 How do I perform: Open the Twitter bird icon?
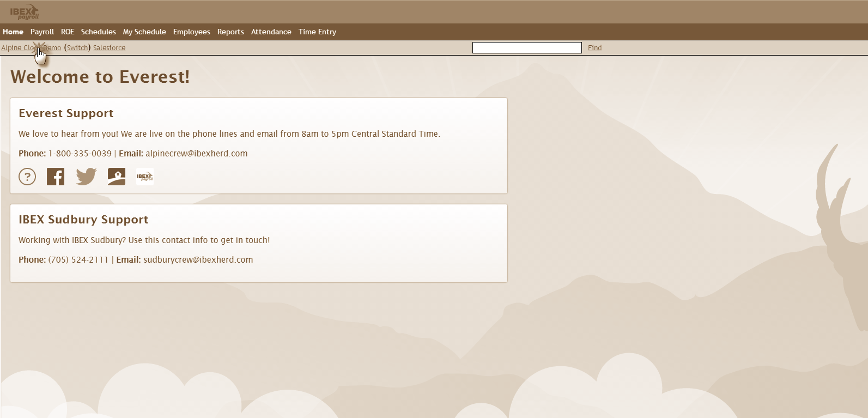86,177
